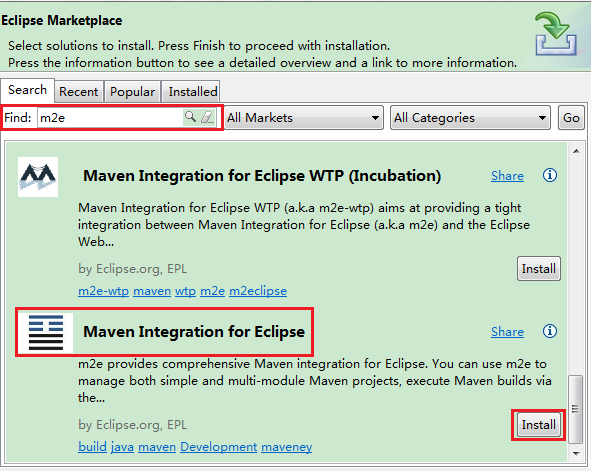The width and height of the screenshot is (591, 471).
Task: Click the maveney tag link
Action: [286, 447]
